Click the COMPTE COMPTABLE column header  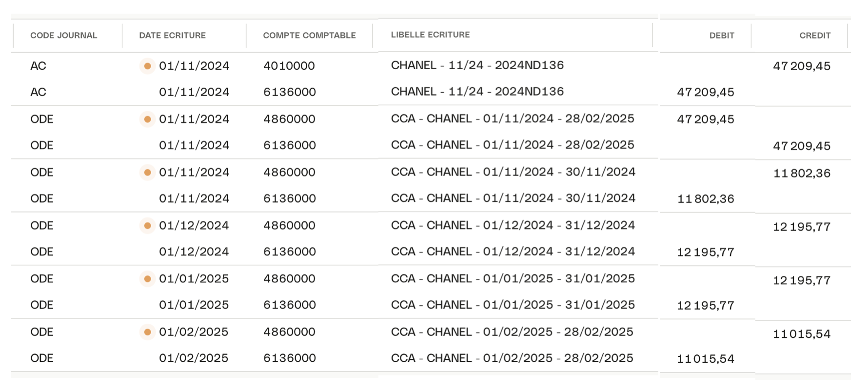309,36
